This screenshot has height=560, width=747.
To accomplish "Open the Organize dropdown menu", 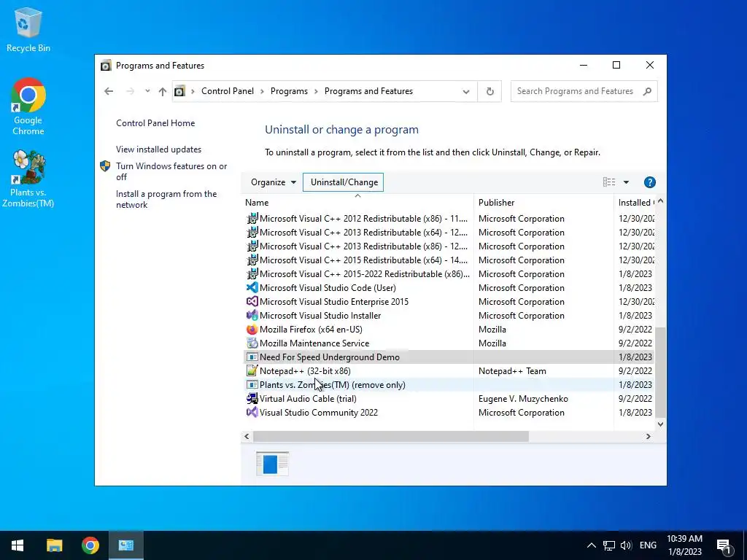I will point(274,182).
